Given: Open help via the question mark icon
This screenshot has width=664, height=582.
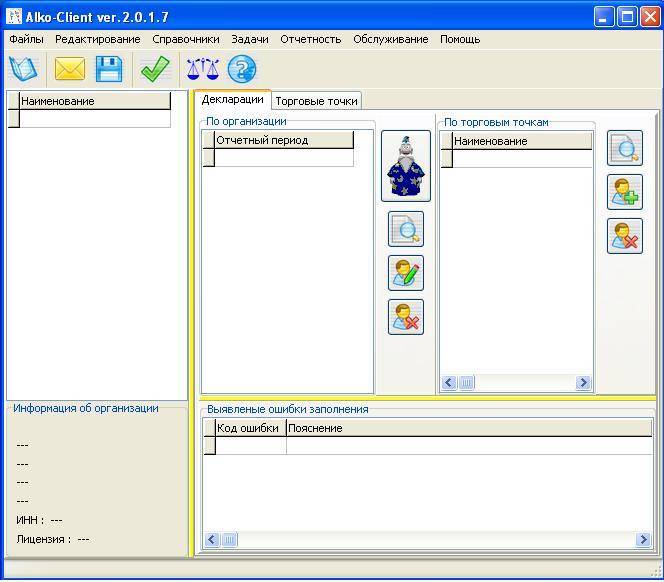Looking at the screenshot, I should (242, 69).
